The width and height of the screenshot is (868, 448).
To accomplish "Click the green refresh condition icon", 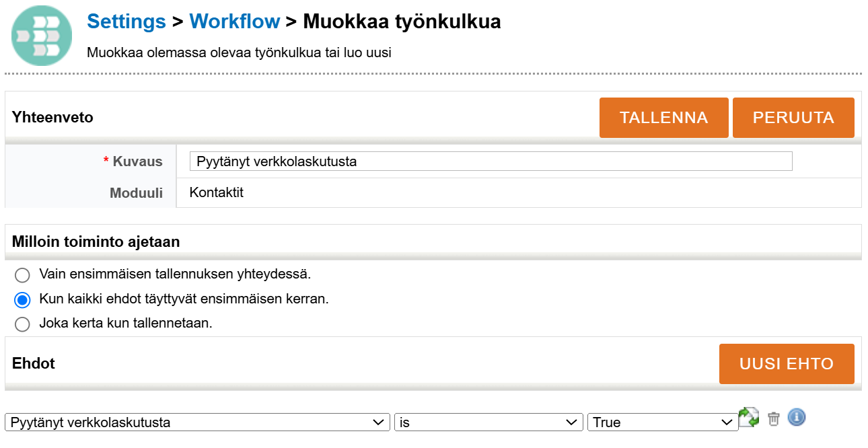I will coord(749,417).
